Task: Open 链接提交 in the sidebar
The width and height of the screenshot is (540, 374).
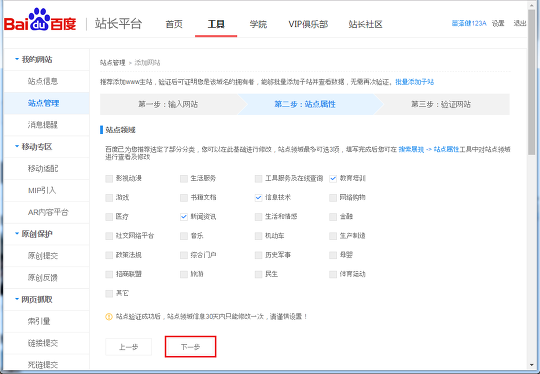Action: pos(43,343)
